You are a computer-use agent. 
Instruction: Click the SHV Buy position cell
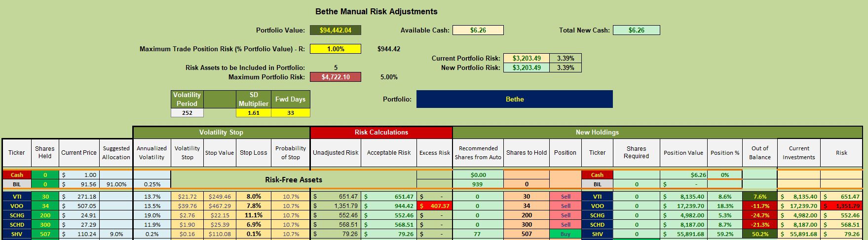tap(566, 234)
